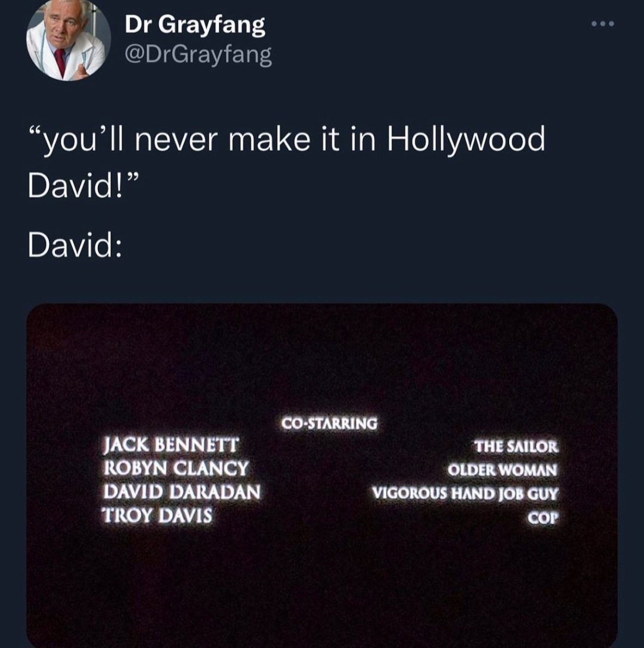The height and width of the screenshot is (648, 644).
Task: Click the ROBYN CLANCY credit name
Action: point(176,469)
